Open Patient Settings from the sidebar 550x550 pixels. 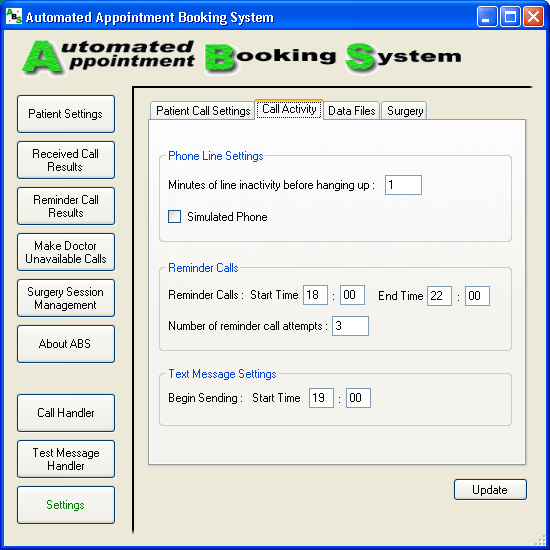pos(66,114)
